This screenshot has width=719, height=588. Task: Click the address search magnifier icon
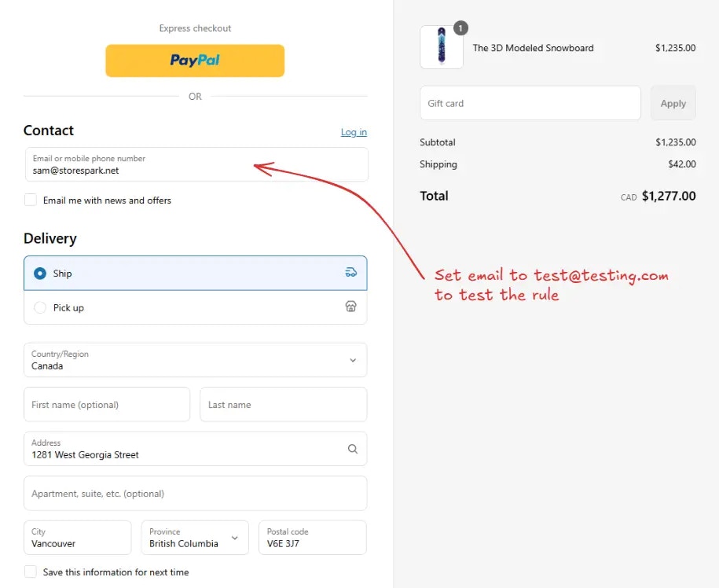(353, 449)
